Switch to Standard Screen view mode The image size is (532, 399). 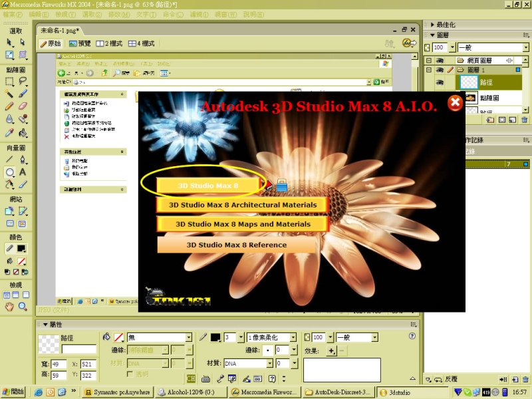pyautogui.click(x=7, y=295)
